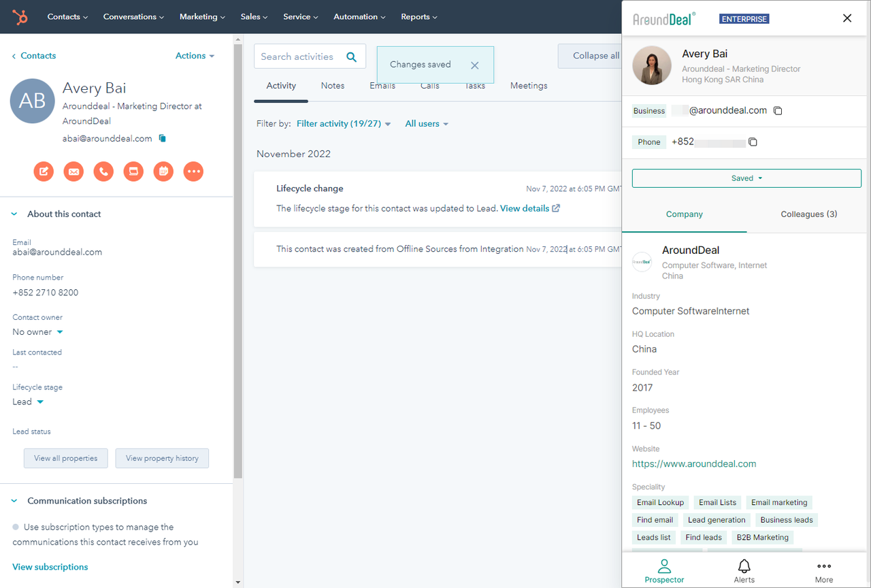This screenshot has width=871, height=588.
Task: Open the Lifecycle stage Lead dropdown
Action: tap(29, 402)
